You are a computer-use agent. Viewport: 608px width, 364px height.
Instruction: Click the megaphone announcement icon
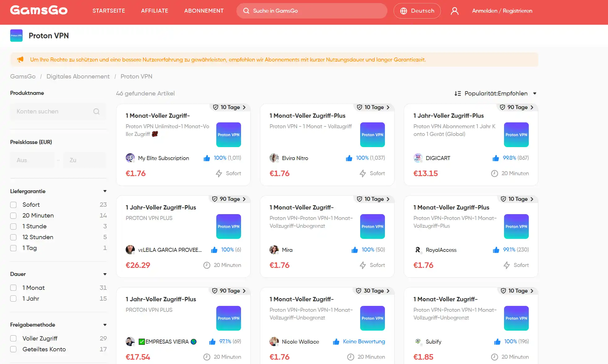pos(20,59)
